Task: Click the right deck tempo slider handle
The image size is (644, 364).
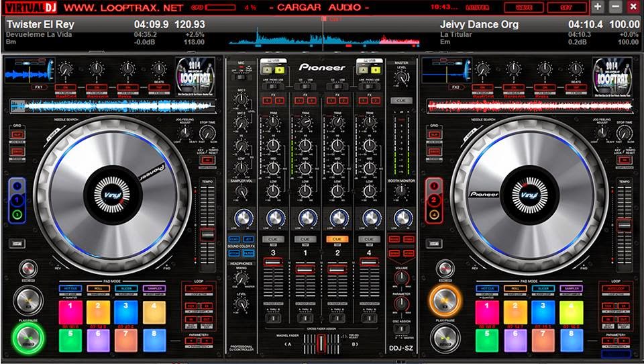Action: click(625, 225)
